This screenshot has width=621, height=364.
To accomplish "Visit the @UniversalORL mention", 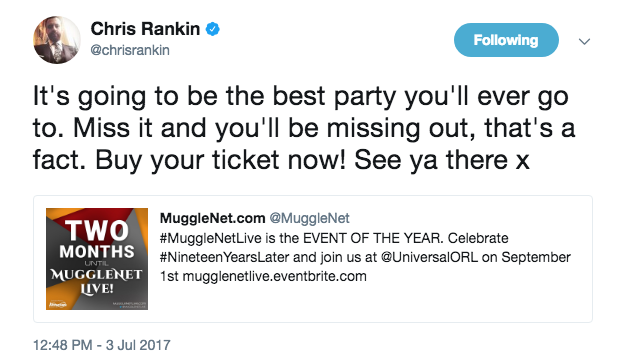I will tap(429, 257).
